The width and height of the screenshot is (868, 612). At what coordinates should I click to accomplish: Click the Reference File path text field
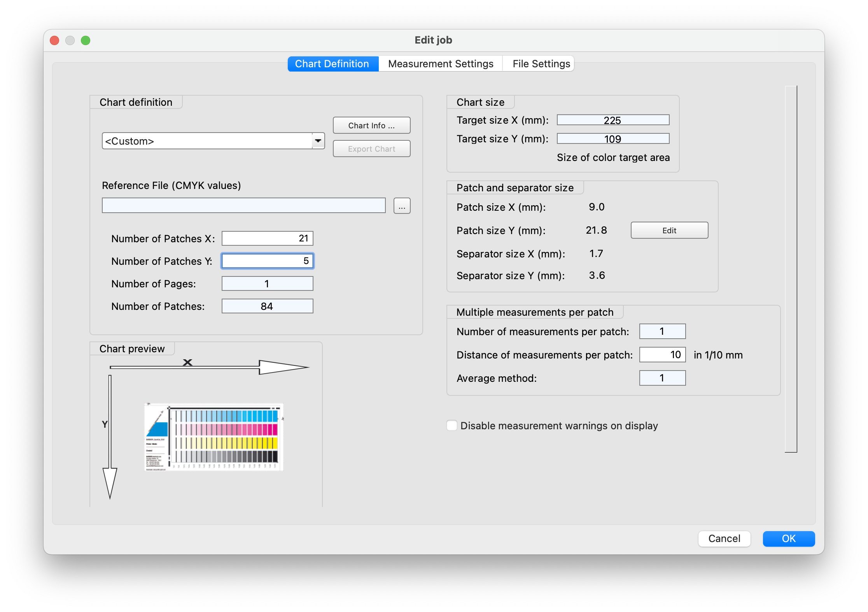tap(243, 205)
